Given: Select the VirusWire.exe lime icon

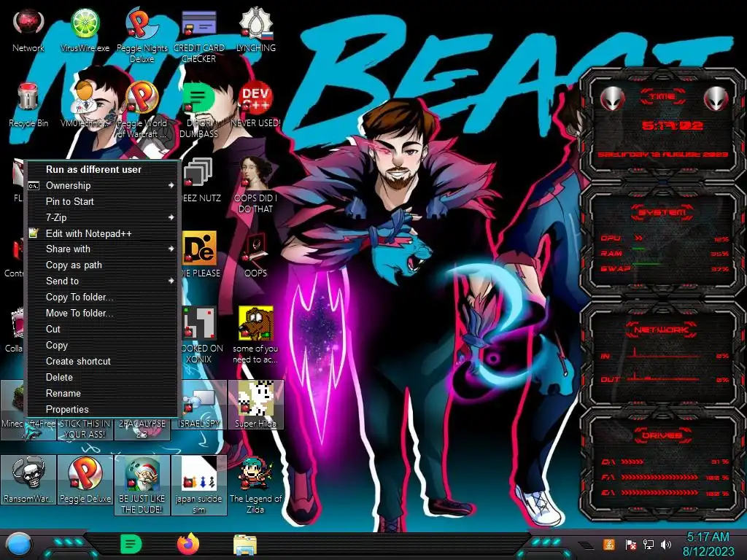Looking at the screenshot, I should pyautogui.click(x=85, y=29).
